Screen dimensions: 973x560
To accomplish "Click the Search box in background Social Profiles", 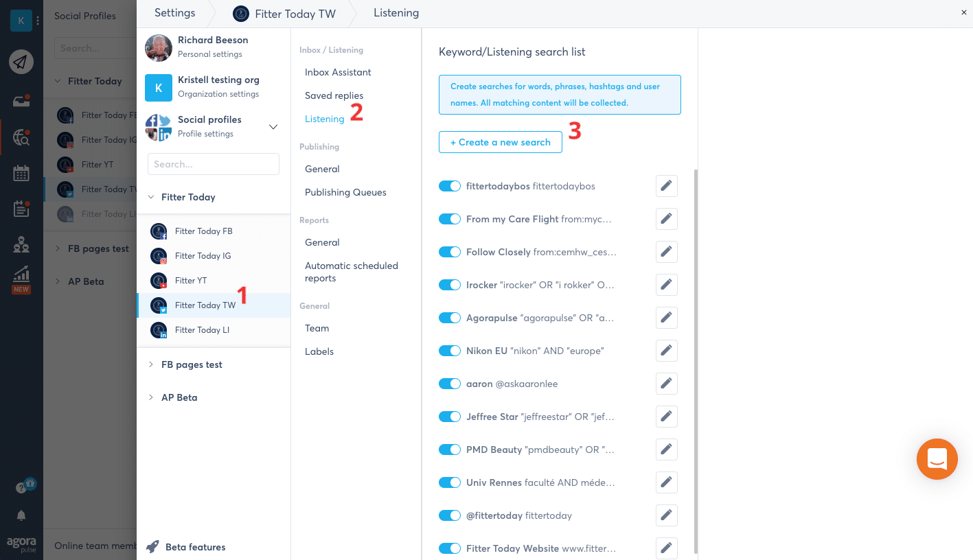I will point(95,48).
